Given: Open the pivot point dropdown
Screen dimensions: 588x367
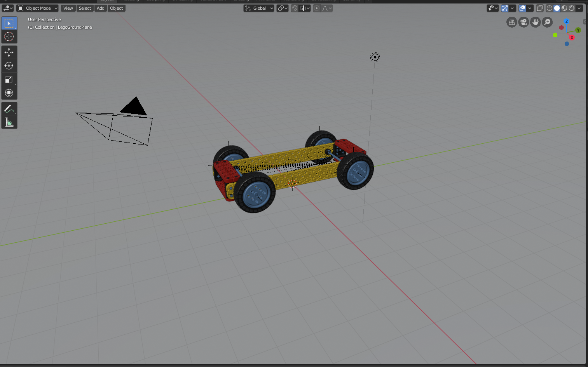Looking at the screenshot, I should coord(283,8).
